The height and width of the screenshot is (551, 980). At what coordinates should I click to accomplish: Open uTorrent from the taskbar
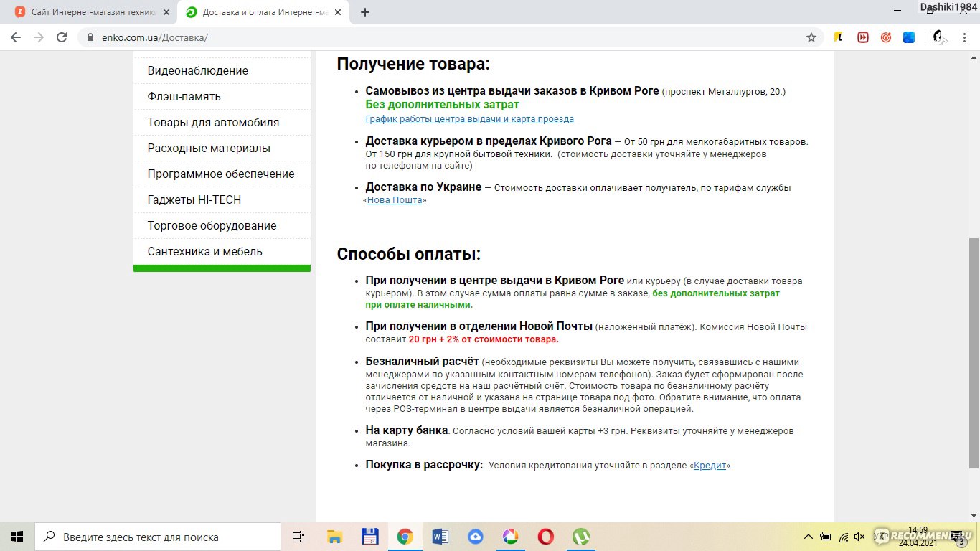(580, 537)
